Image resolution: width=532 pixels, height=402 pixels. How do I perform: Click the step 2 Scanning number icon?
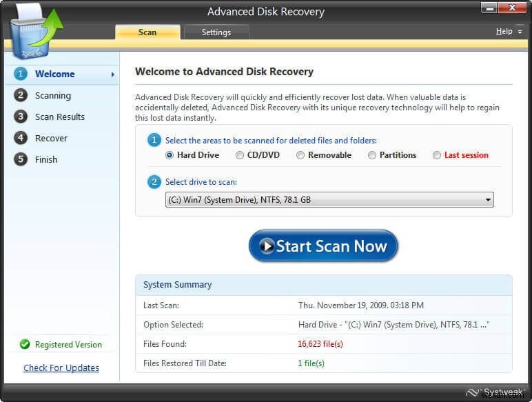(21, 95)
